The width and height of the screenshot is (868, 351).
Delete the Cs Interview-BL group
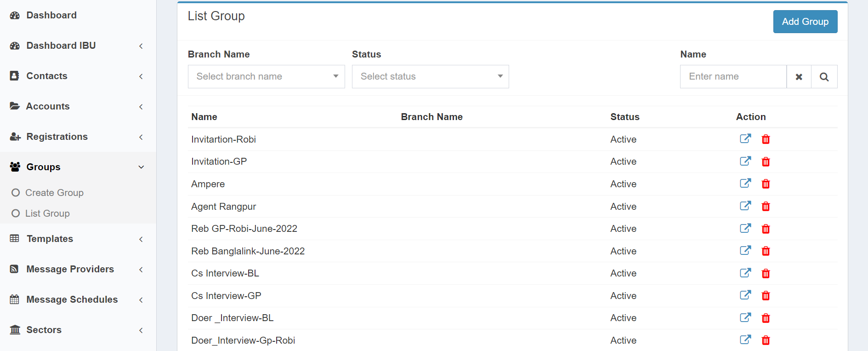[x=766, y=274]
